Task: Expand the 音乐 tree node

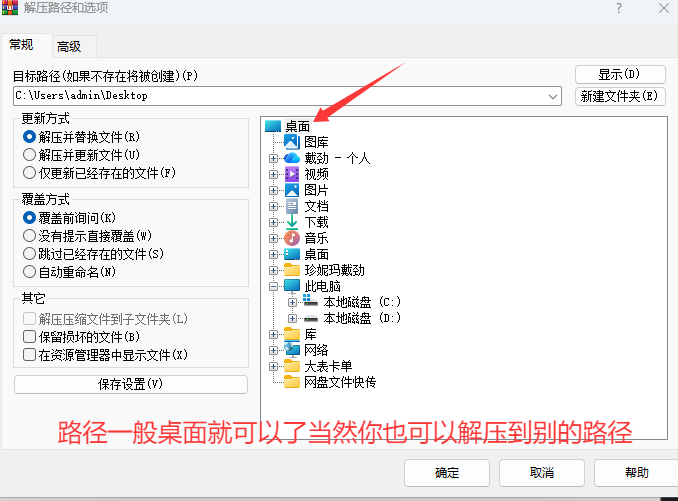Action: (273, 238)
